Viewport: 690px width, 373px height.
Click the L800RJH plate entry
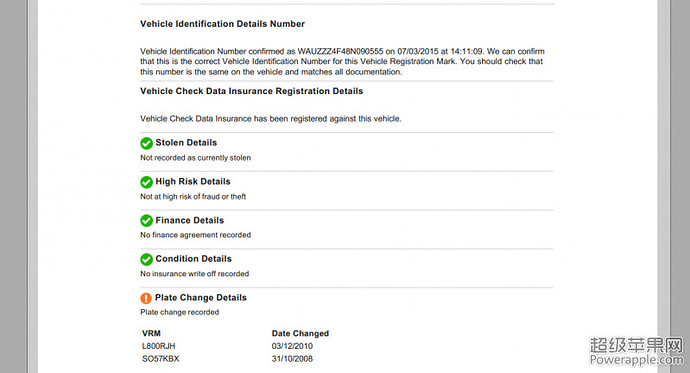pyautogui.click(x=158, y=346)
